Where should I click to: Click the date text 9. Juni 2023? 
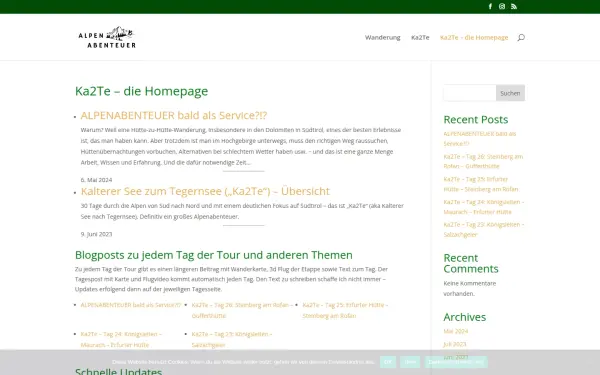coord(96,234)
